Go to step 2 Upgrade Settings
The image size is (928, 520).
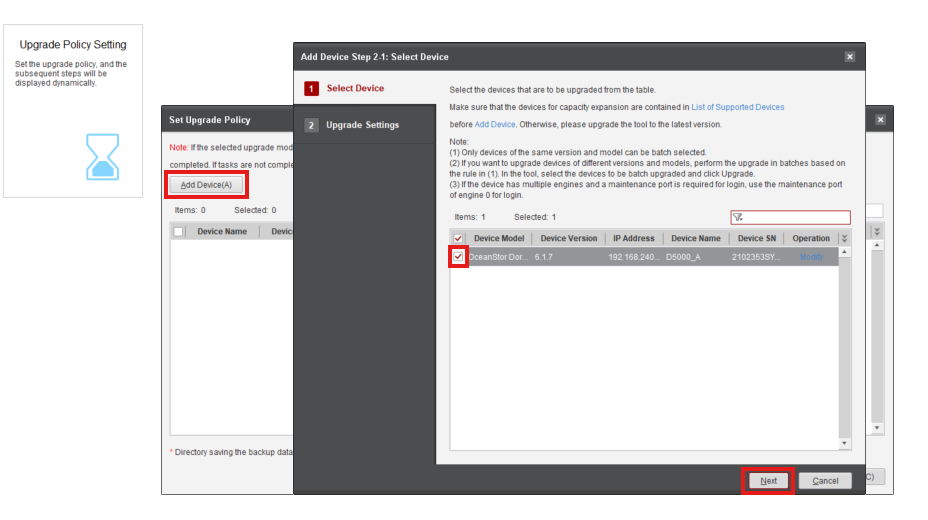[x=362, y=125]
